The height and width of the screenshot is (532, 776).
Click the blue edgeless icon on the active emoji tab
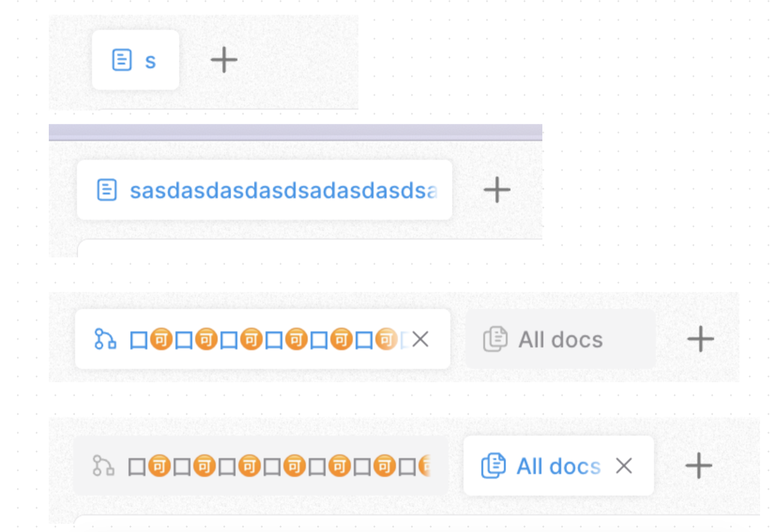click(105, 339)
